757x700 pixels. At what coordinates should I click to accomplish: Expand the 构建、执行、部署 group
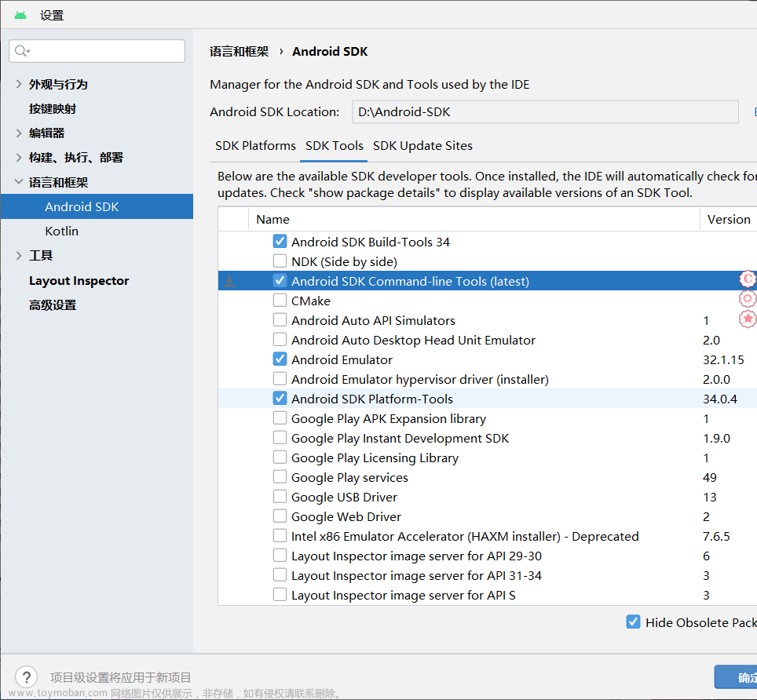click(19, 157)
